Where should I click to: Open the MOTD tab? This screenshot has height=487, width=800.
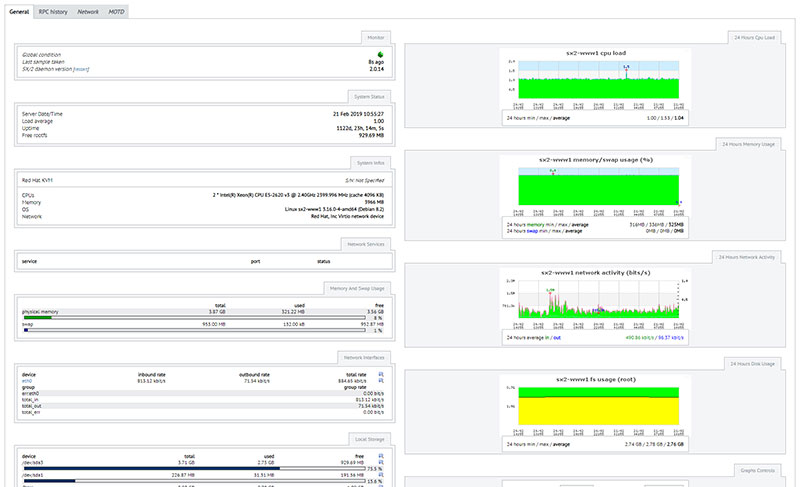pyautogui.click(x=116, y=12)
